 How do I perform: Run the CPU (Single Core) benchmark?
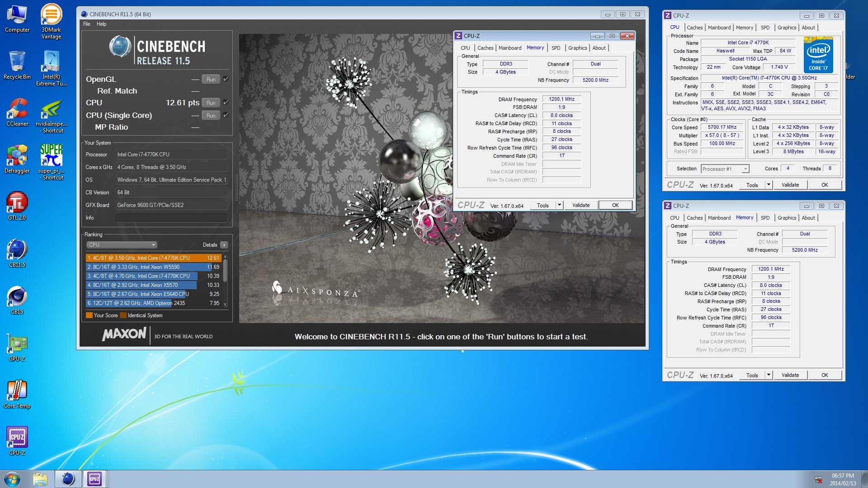[211, 116]
